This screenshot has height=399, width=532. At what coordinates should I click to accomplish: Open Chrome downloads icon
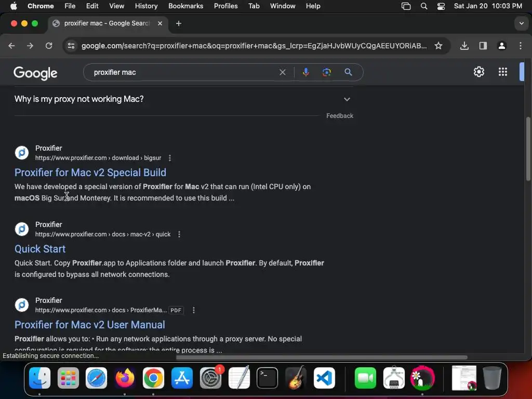point(464,46)
